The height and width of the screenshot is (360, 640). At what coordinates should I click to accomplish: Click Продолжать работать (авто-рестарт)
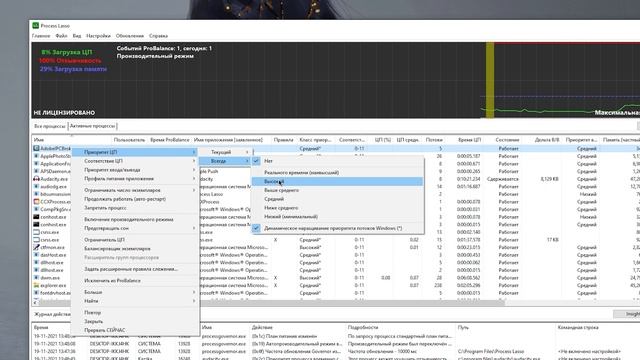point(135,199)
